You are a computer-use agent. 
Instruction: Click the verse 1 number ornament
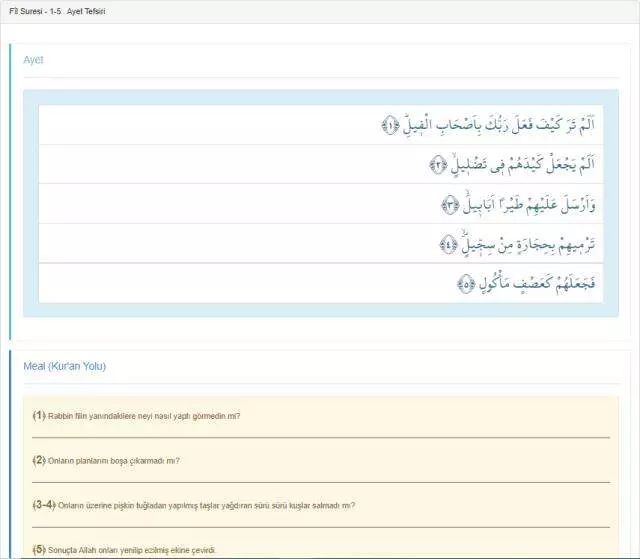(x=391, y=125)
